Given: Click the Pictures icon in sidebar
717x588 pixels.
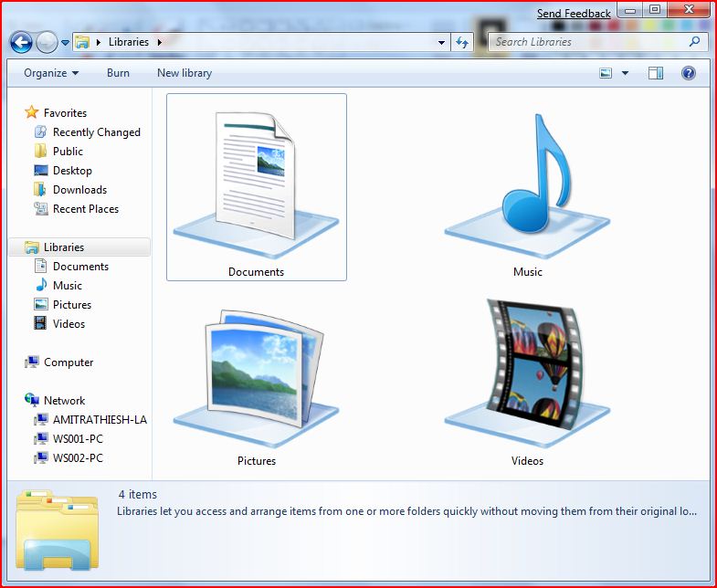Looking at the screenshot, I should pos(41,304).
